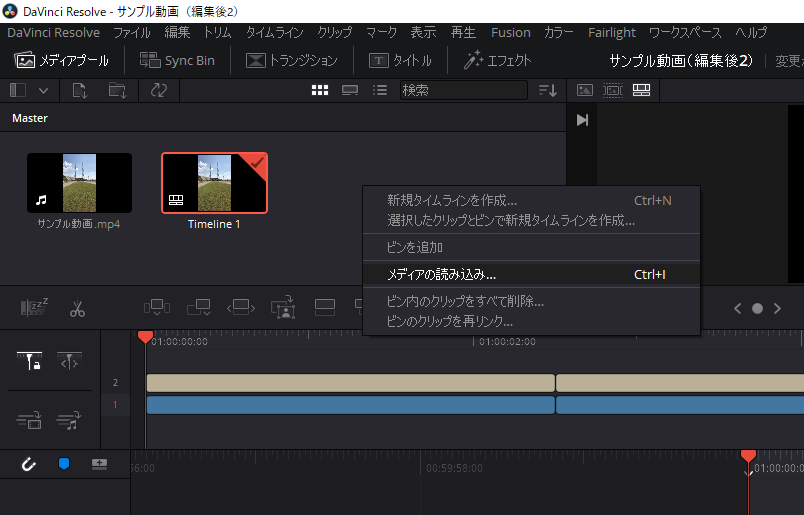Open the Fusion menu
Viewport: 804px width, 515px height.
[511, 32]
